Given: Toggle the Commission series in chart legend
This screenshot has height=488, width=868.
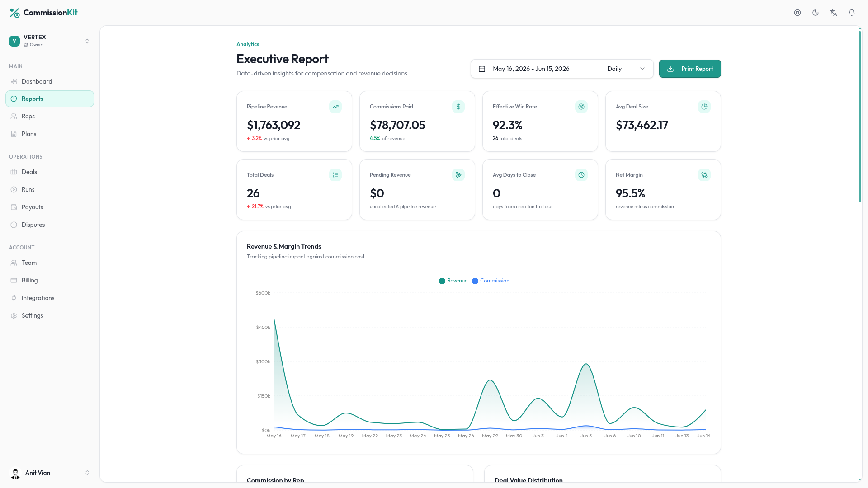Looking at the screenshot, I should (x=491, y=281).
